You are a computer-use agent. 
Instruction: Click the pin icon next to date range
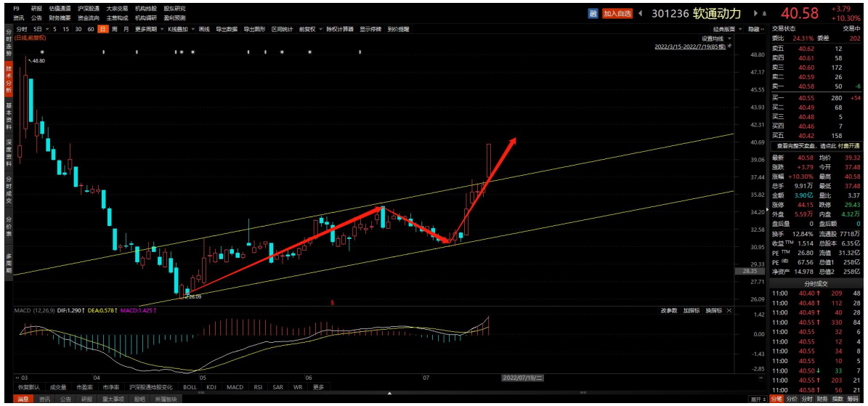pos(729,47)
